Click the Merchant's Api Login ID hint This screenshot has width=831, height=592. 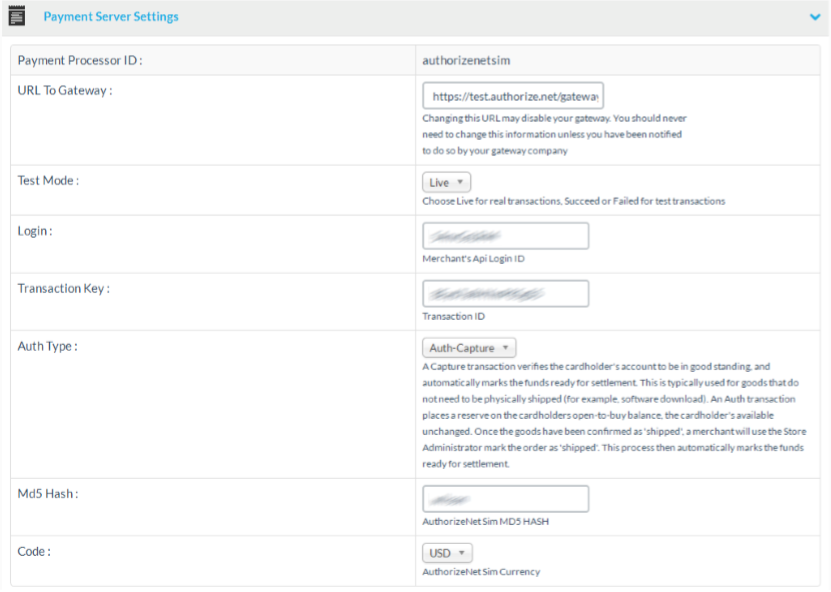(473, 259)
